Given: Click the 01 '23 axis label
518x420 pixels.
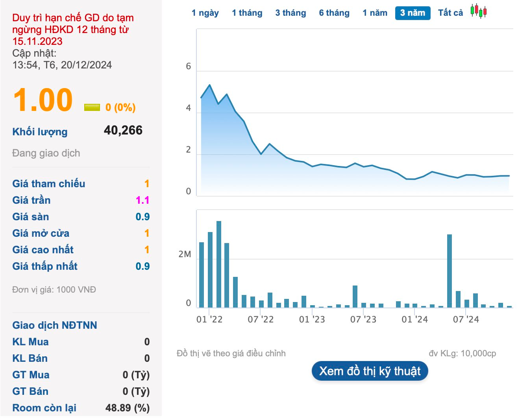Looking at the screenshot, I should [312, 319].
